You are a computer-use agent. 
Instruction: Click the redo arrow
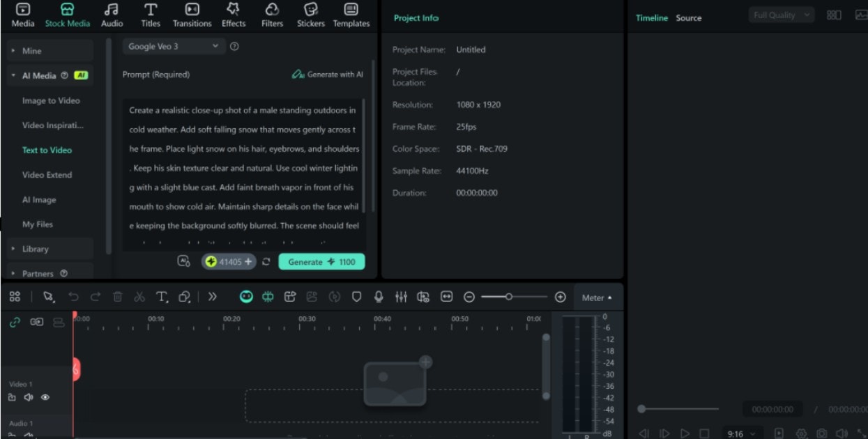click(x=95, y=297)
